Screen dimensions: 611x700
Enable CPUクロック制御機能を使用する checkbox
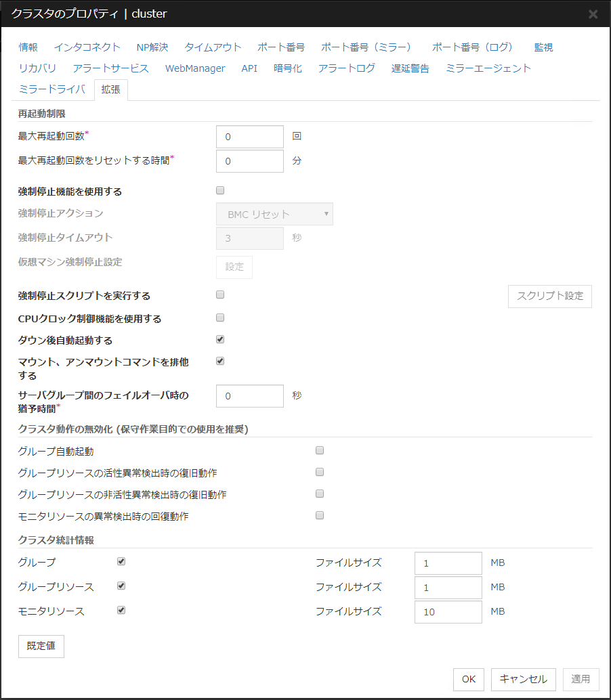pyautogui.click(x=219, y=318)
